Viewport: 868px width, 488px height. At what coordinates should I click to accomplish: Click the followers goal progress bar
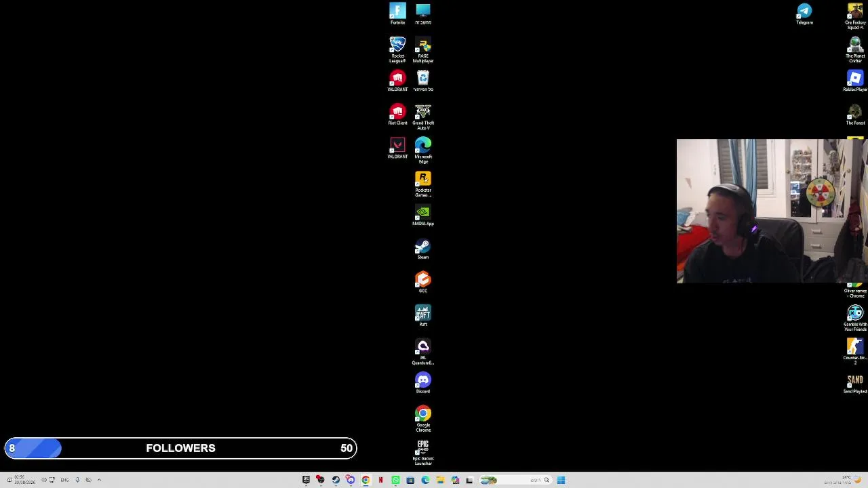[180, 448]
